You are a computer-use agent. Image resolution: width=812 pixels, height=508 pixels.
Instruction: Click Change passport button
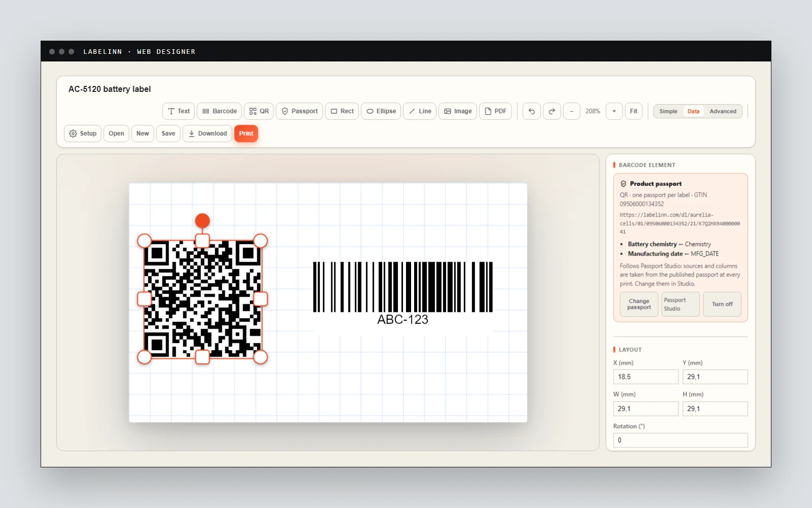pyautogui.click(x=639, y=304)
